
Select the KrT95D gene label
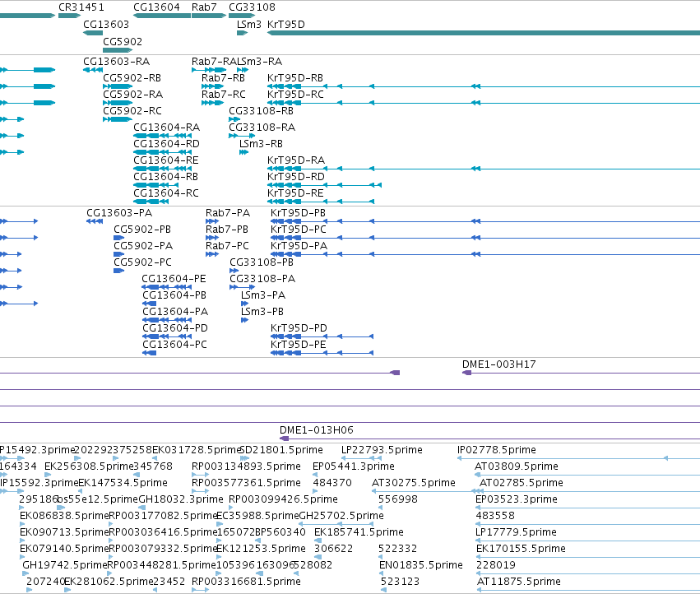(x=285, y=24)
